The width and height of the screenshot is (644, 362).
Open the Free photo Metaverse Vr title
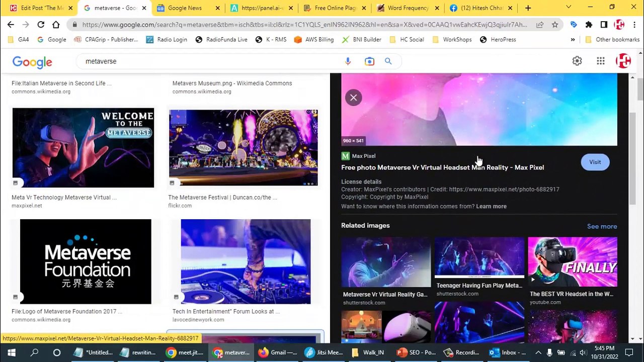pyautogui.click(x=442, y=167)
